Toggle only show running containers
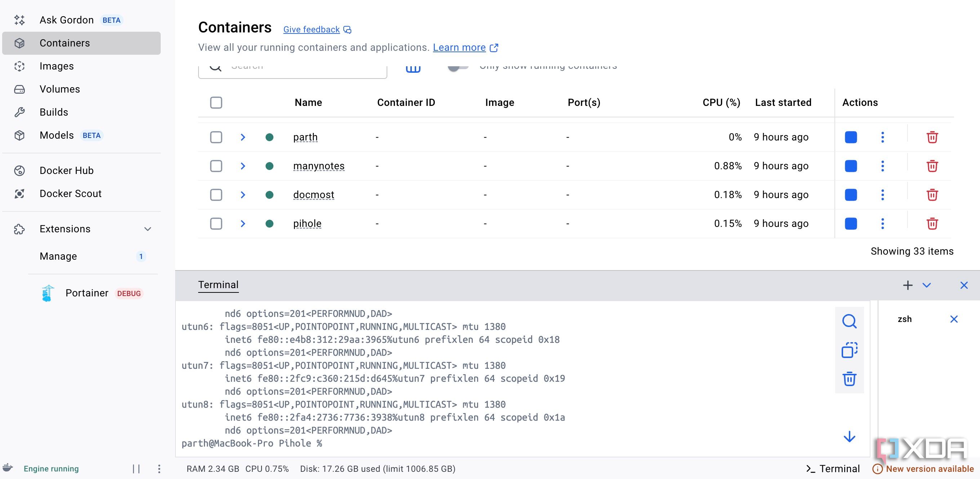Image resolution: width=980 pixels, height=479 pixels. point(458,68)
